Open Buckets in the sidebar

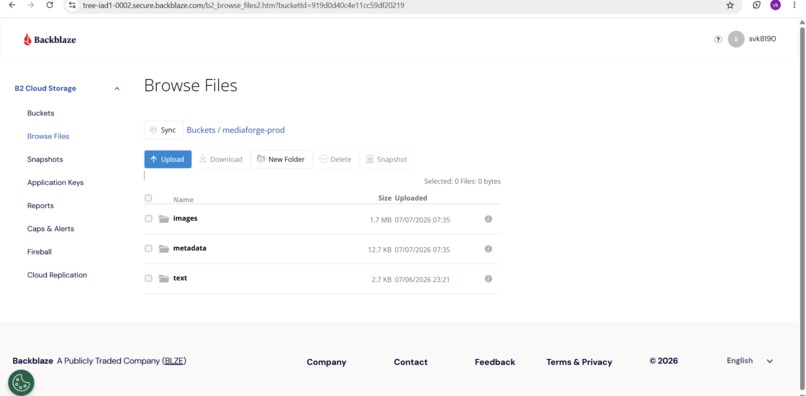41,113
